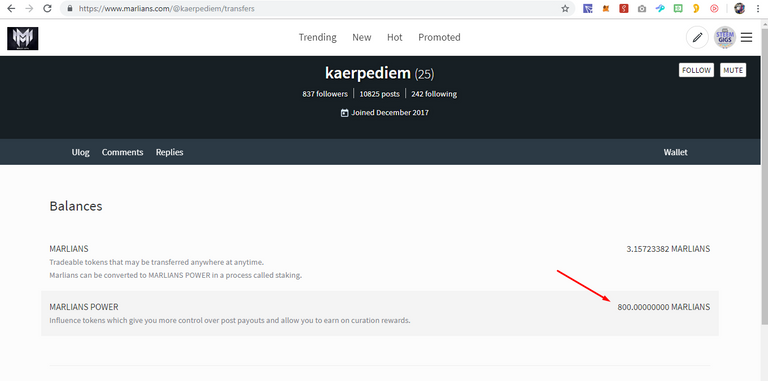This screenshot has width=768, height=381.
Task: Click the pencil icon to write a post
Action: pos(697,38)
